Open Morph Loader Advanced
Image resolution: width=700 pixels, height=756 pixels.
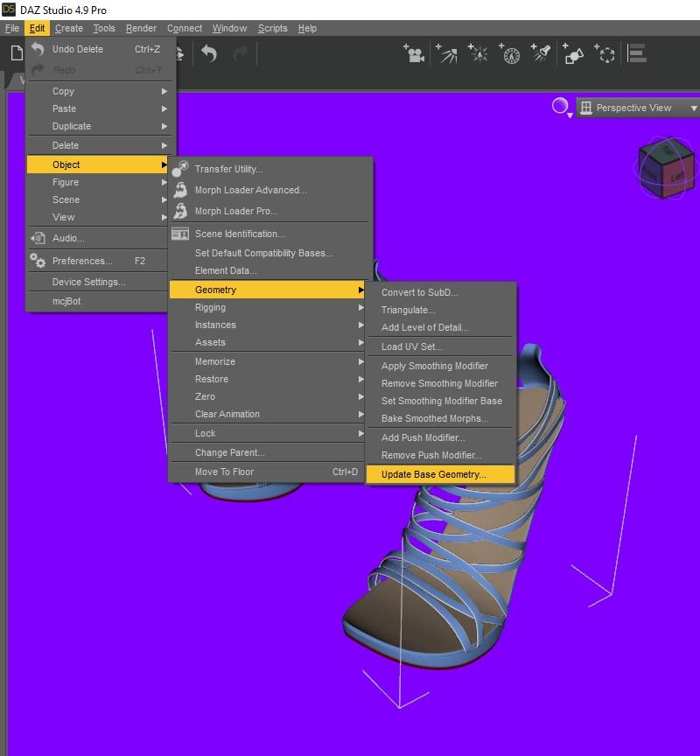point(269,190)
